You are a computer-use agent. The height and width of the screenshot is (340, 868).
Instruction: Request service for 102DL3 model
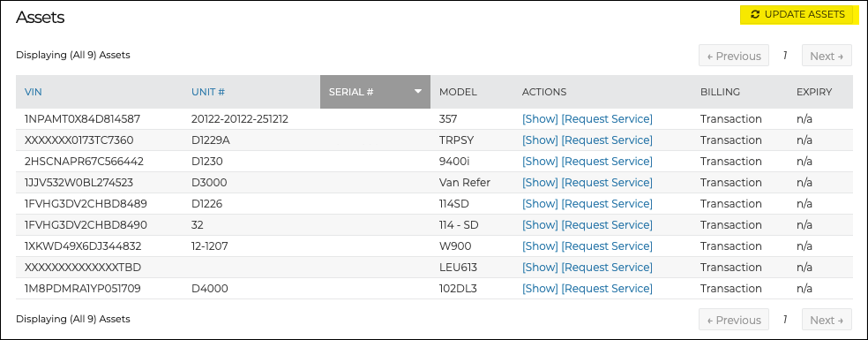[x=607, y=289]
